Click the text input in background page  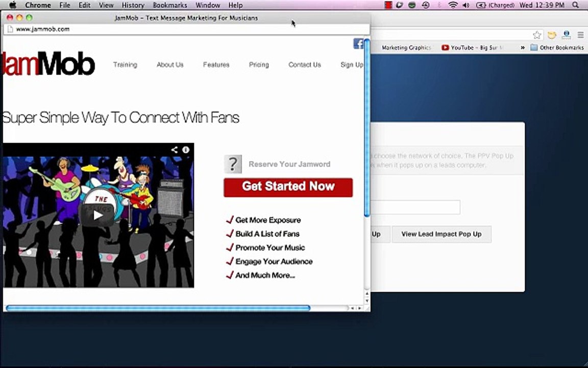[x=415, y=208]
